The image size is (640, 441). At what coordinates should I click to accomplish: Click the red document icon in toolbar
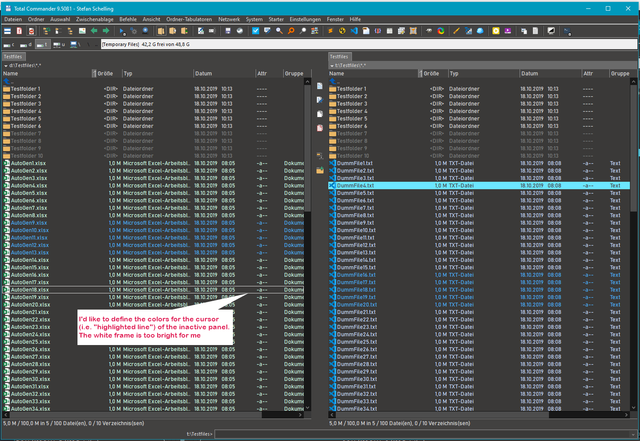pyautogui.click(x=19, y=31)
